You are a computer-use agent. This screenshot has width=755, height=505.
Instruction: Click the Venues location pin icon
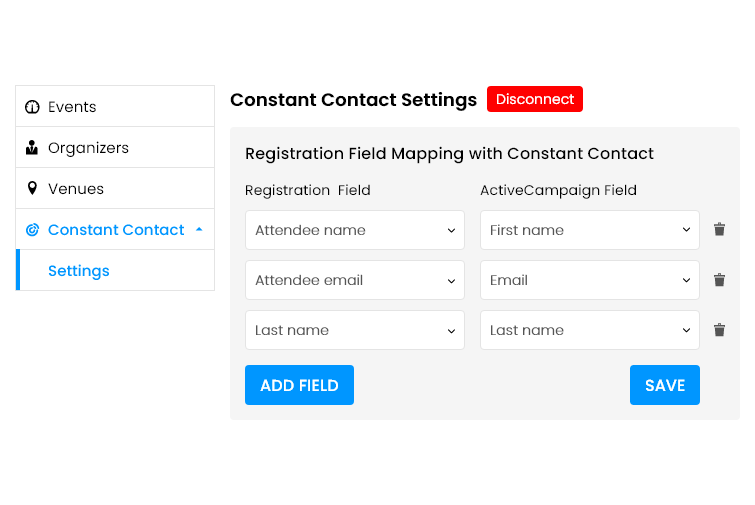tap(32, 188)
